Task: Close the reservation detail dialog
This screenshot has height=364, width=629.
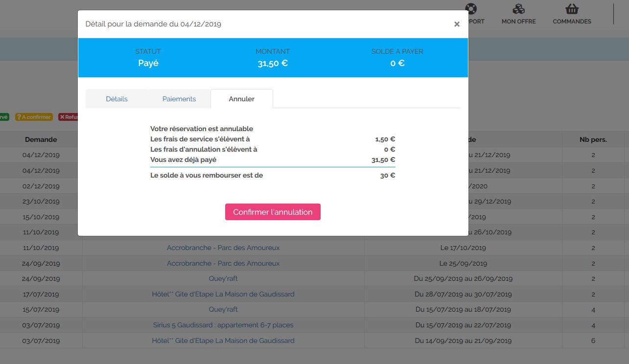Action: [x=457, y=24]
